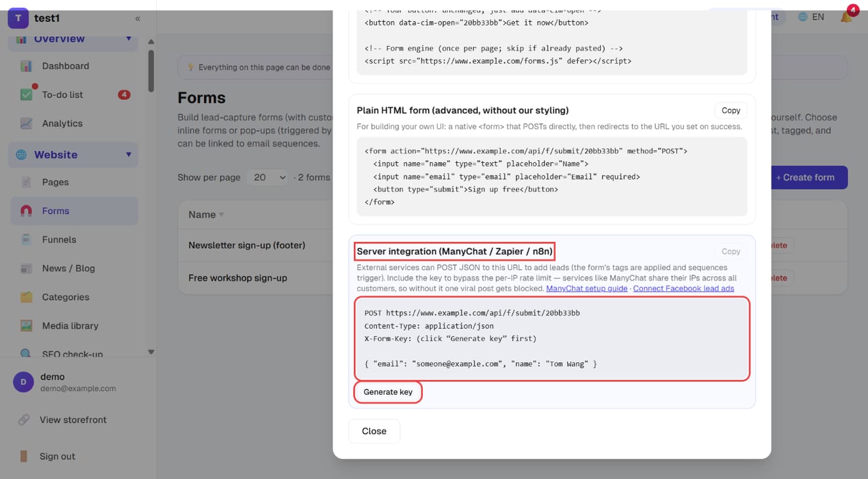Click the Forms magnet icon
Image resolution: width=868 pixels, height=479 pixels.
[26, 211]
